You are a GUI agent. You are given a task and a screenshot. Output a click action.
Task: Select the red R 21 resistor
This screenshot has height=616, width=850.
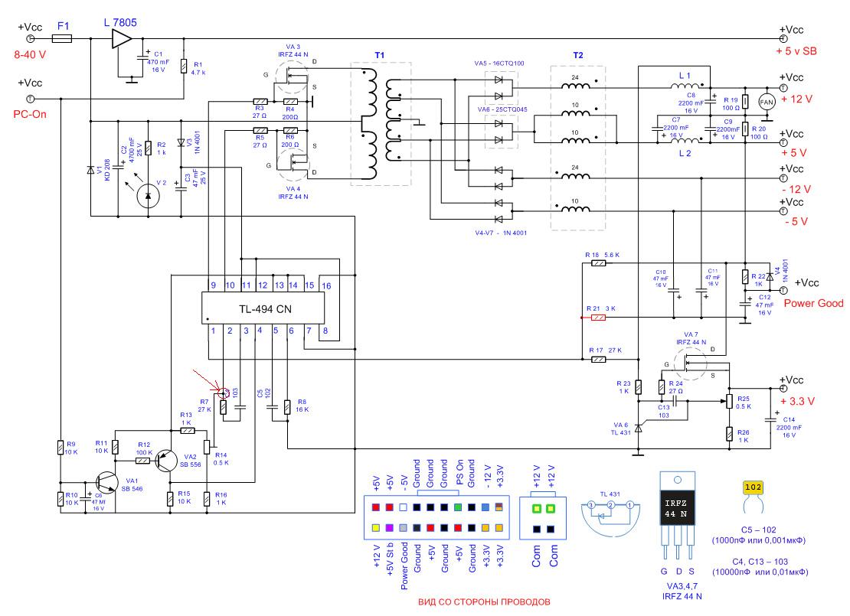600,315
